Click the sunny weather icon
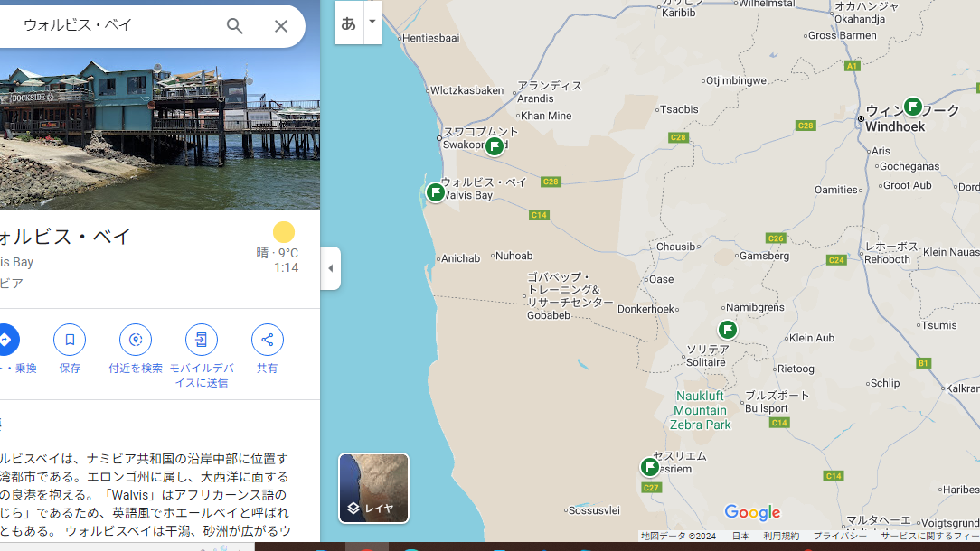 [284, 232]
